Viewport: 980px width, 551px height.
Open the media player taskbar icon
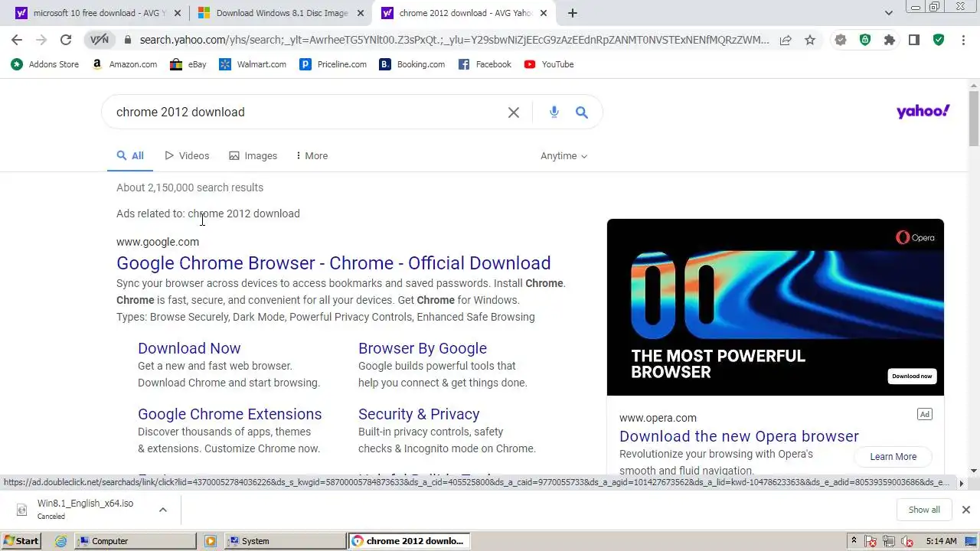[x=211, y=541]
